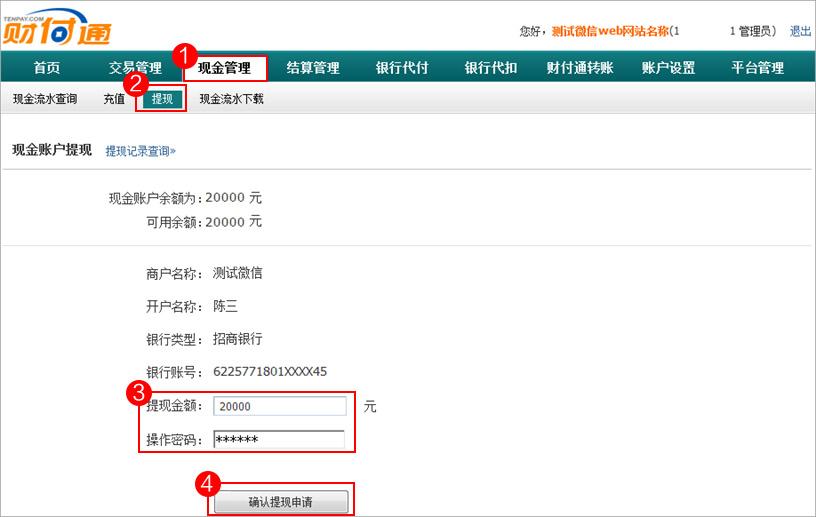Open the 平台管理 tab
Image resolution: width=816 pixels, height=517 pixels.
click(757, 68)
